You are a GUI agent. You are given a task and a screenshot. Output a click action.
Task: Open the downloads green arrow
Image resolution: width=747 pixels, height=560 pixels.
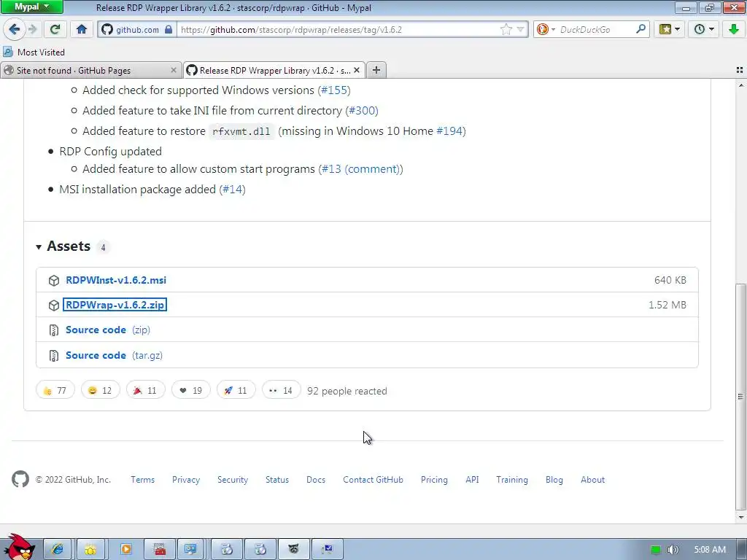734,29
